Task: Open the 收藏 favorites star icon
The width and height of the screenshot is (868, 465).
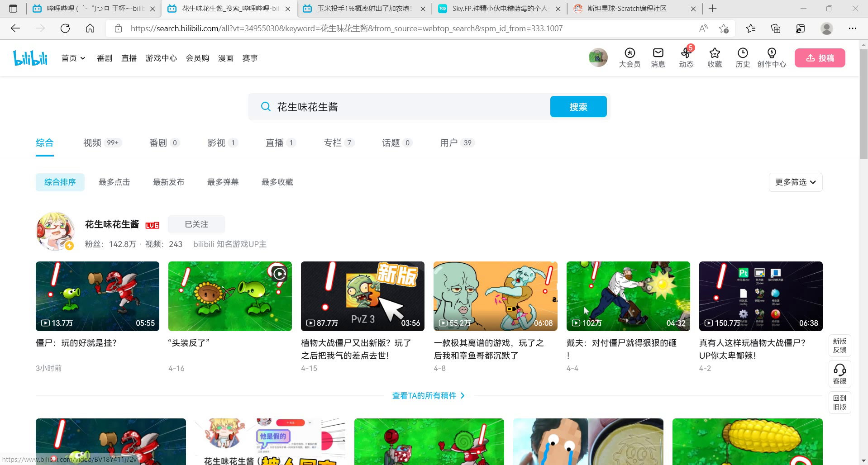Action: pyautogui.click(x=715, y=53)
